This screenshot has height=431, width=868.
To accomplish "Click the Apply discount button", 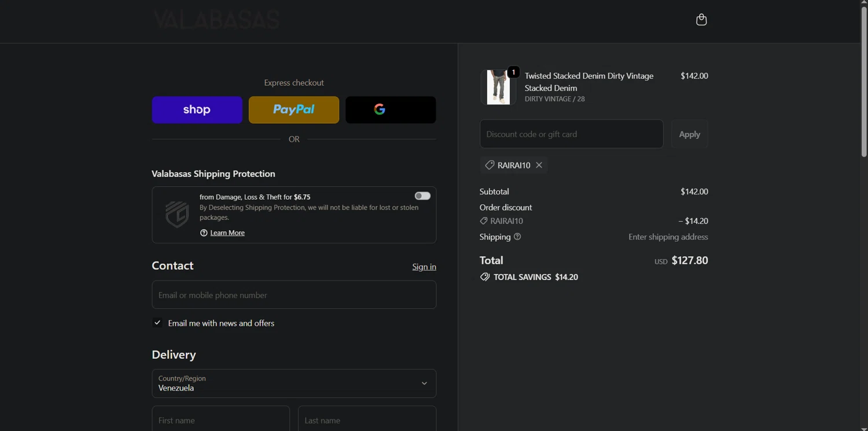I will point(689,134).
